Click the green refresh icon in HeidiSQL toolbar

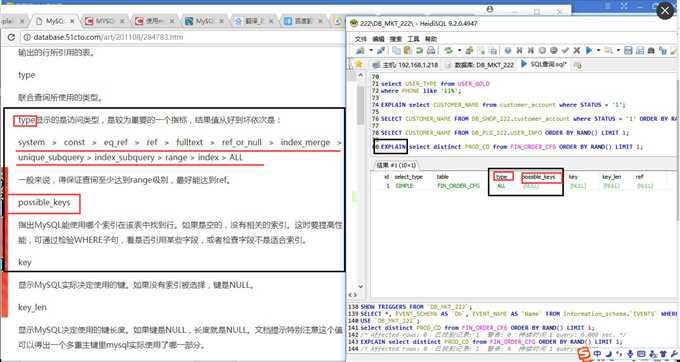448,51
